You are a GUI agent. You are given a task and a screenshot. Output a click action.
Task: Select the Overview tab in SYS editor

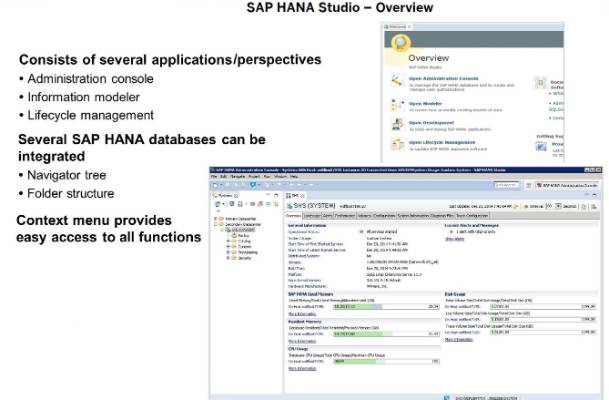[293, 216]
